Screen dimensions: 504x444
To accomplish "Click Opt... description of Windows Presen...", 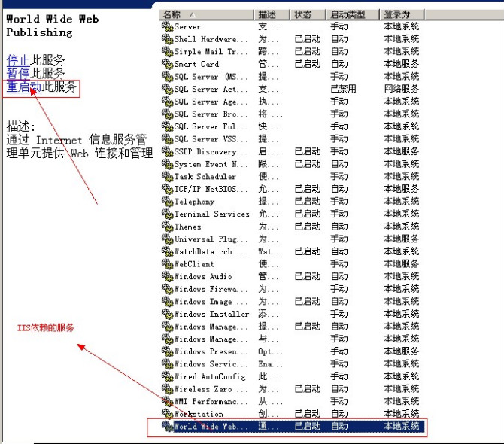I will coord(270,351).
